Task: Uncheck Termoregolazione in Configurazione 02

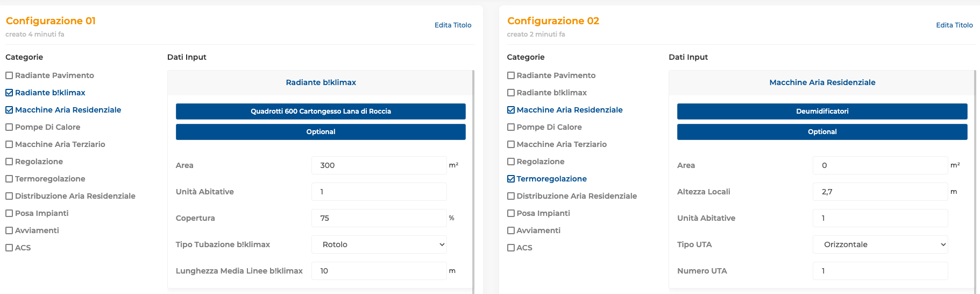Action: [x=511, y=179]
